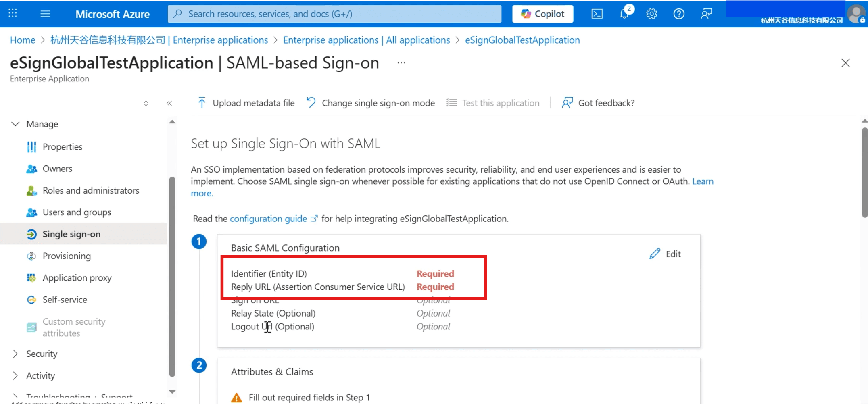Open portal settings gear
This screenshot has width=868, height=404.
coord(651,14)
